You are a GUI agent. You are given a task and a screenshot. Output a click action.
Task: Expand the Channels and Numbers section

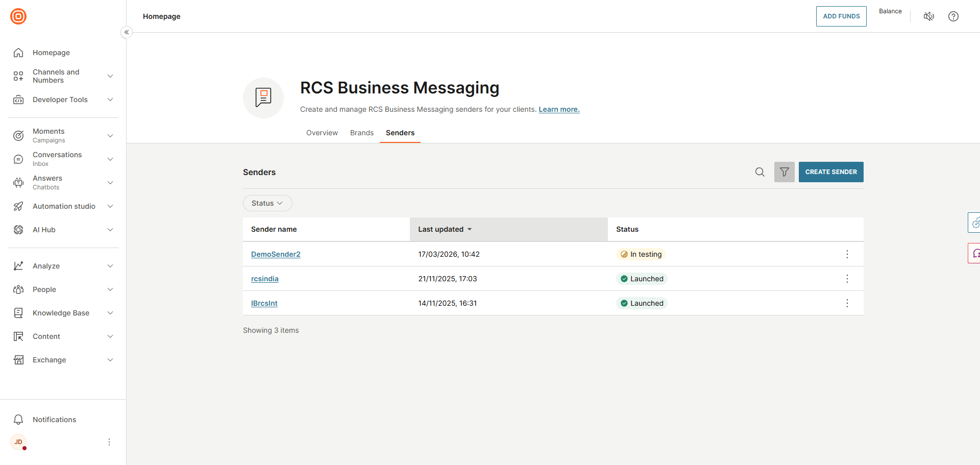[x=110, y=76]
